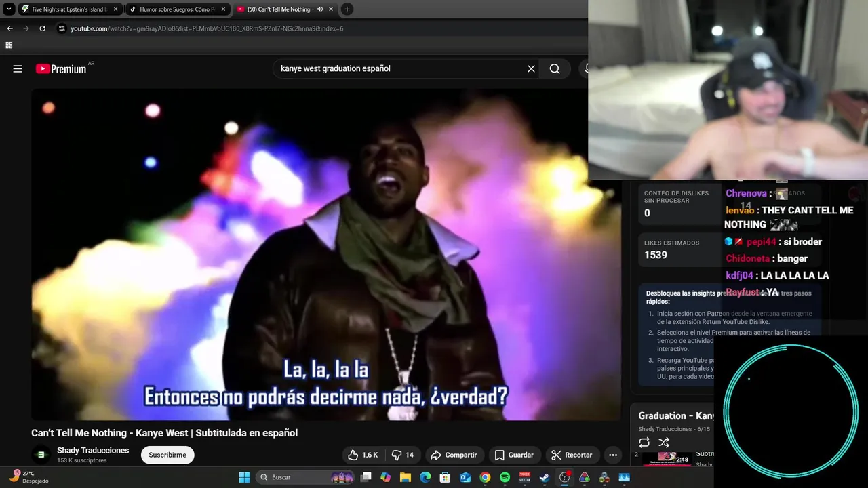This screenshot has width=868, height=488.
Task: Open Shady Traducciones channel avatar
Action: click(41, 455)
